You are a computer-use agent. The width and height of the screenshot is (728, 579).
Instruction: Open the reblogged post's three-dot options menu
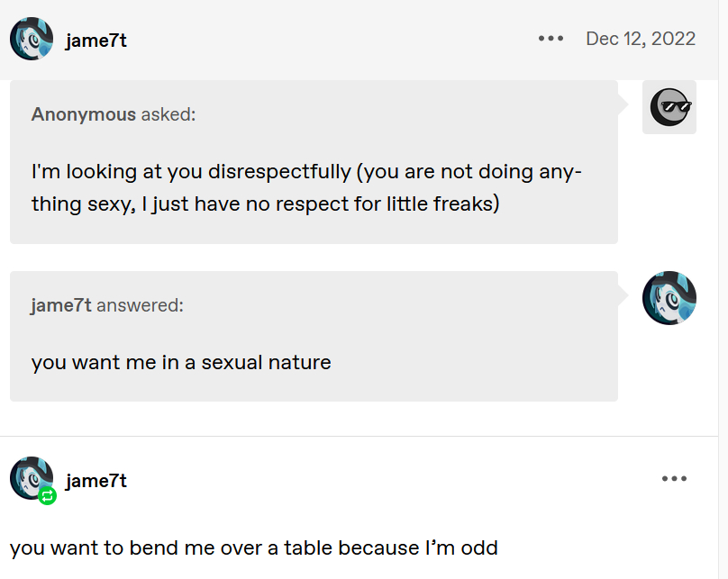(674, 479)
